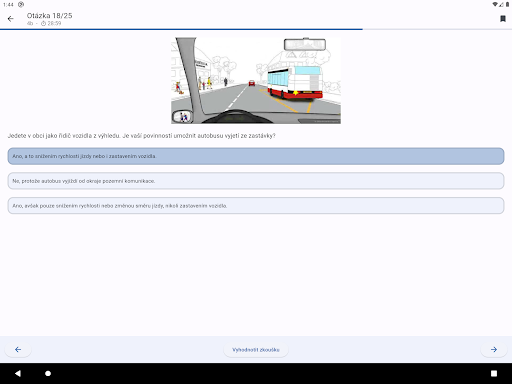Click the blue question progress bar
This screenshot has height=384, width=512.
pos(181,29)
